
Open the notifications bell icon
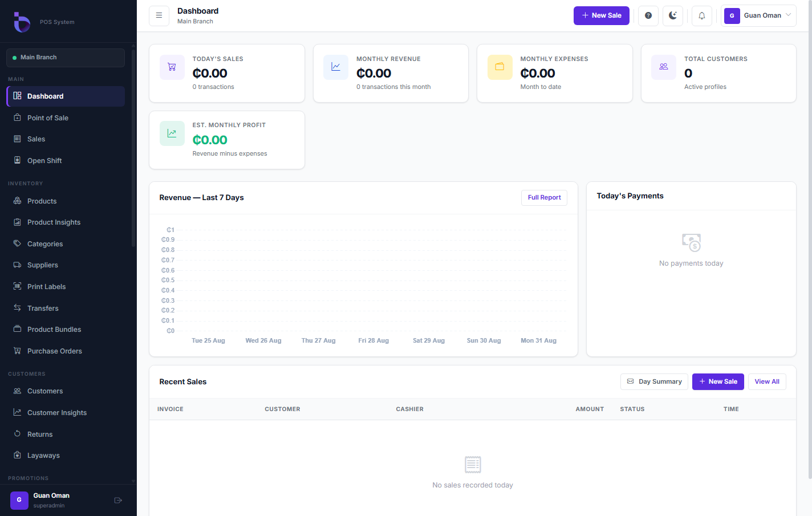[x=702, y=15]
